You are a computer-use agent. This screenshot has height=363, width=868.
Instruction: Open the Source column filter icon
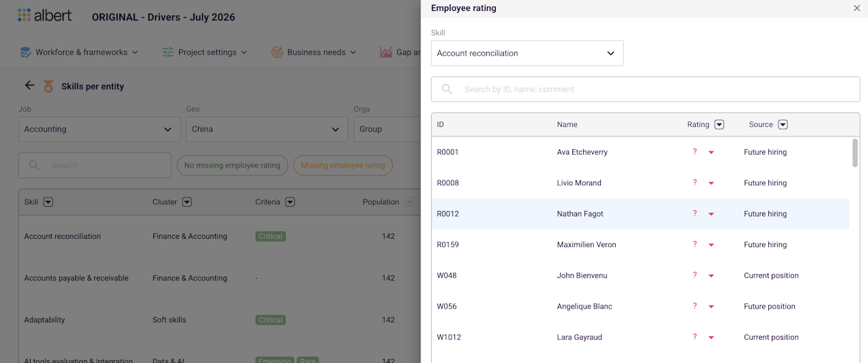click(x=783, y=125)
